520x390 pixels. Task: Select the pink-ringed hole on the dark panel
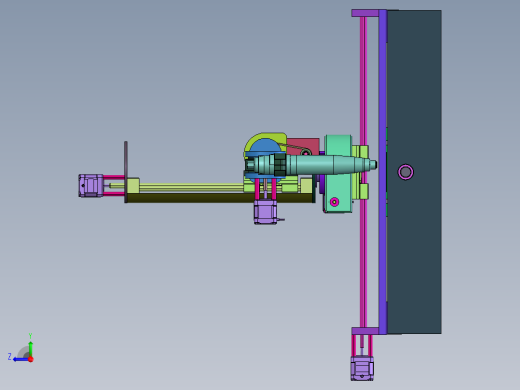pyautogui.click(x=405, y=172)
